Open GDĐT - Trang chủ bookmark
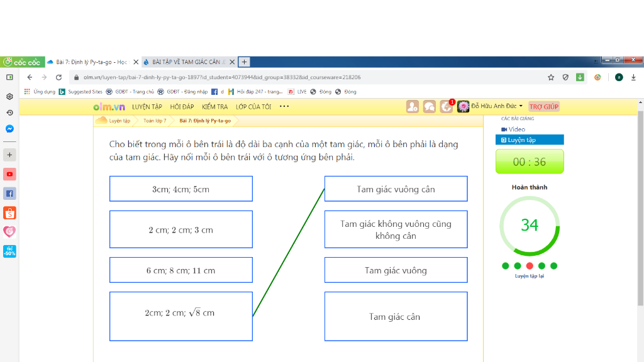The width and height of the screenshot is (644, 362). tap(130, 92)
